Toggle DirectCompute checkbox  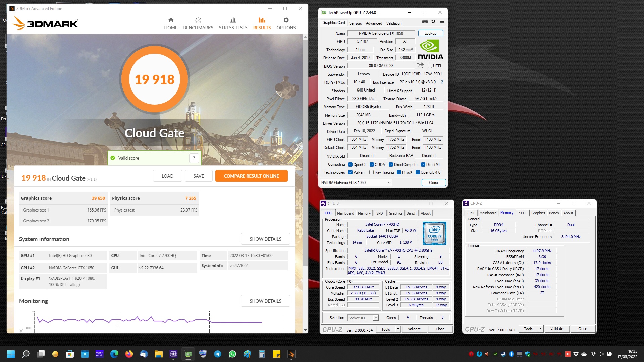pos(391,165)
